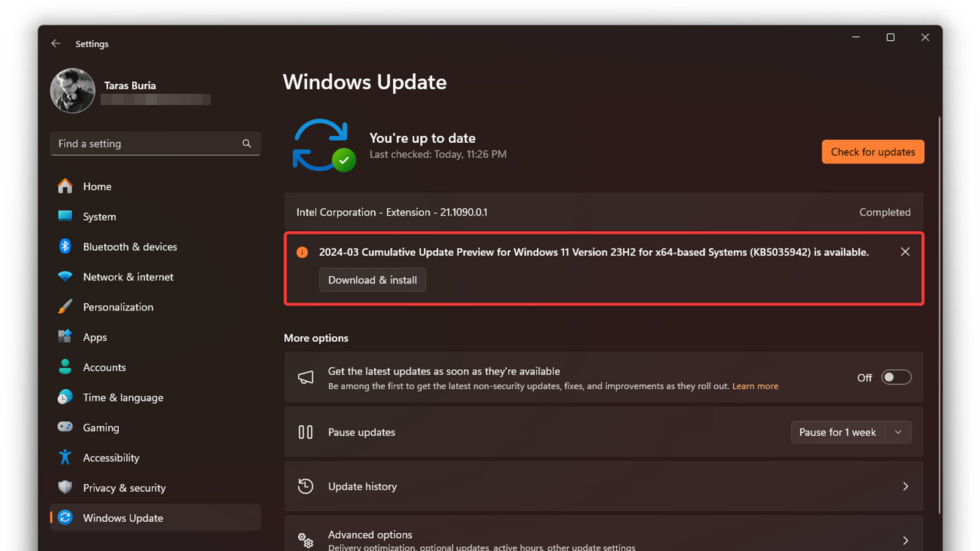Open the Learn more link
The height and width of the screenshot is (551, 980).
pyautogui.click(x=755, y=386)
